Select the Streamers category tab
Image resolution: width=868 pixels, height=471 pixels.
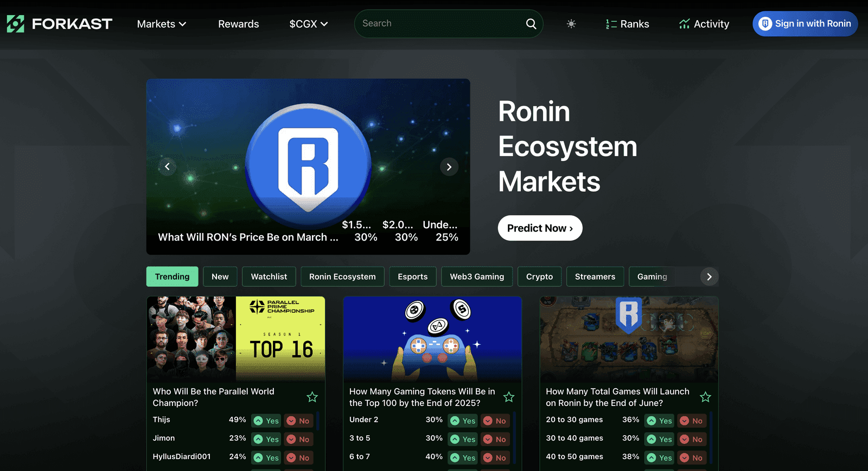click(595, 276)
